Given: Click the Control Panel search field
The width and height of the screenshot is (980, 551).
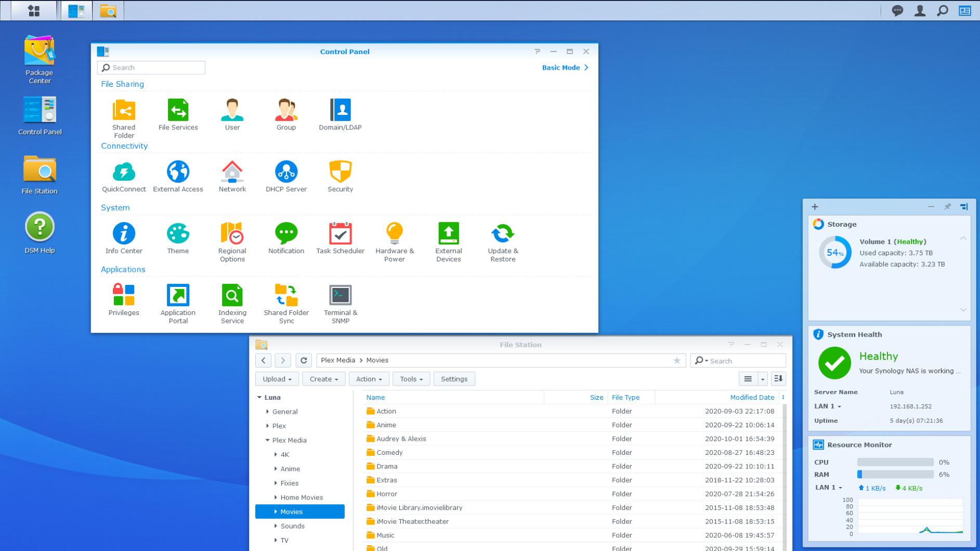Looking at the screenshot, I should click(151, 67).
